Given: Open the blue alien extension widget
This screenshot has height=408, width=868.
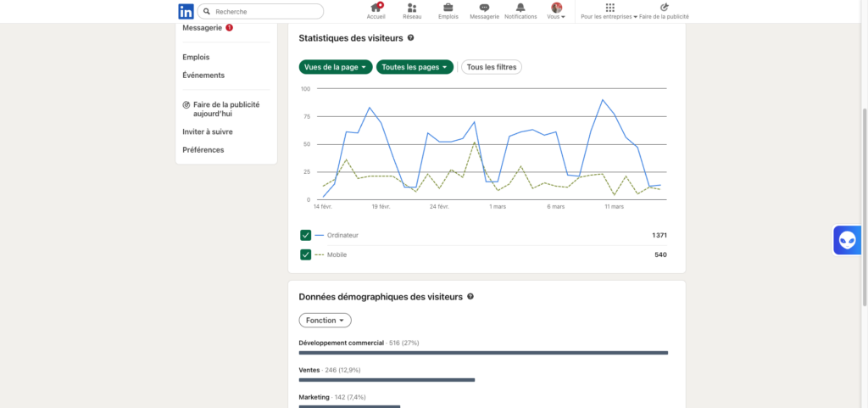Looking at the screenshot, I should tap(848, 241).
